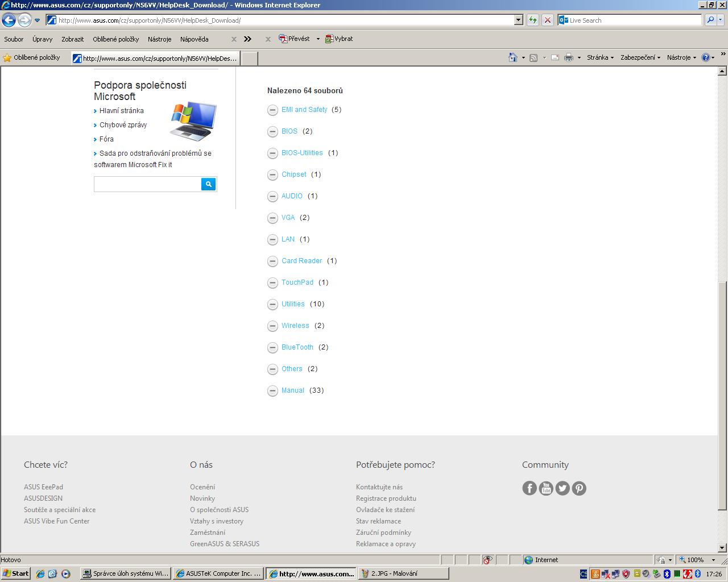Screen dimensions: 728x582
Task: Switch to ASUSTeK Computer Inc. taskbar window
Action: [x=218, y=573]
